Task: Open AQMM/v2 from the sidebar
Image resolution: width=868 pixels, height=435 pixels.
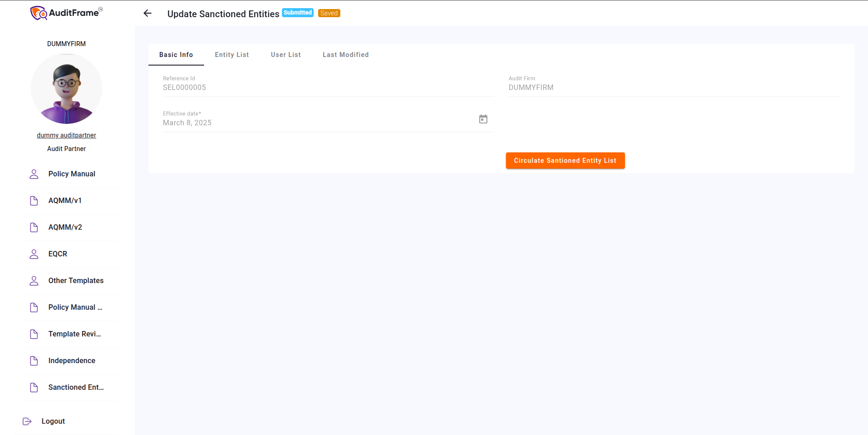Action: [x=65, y=227]
